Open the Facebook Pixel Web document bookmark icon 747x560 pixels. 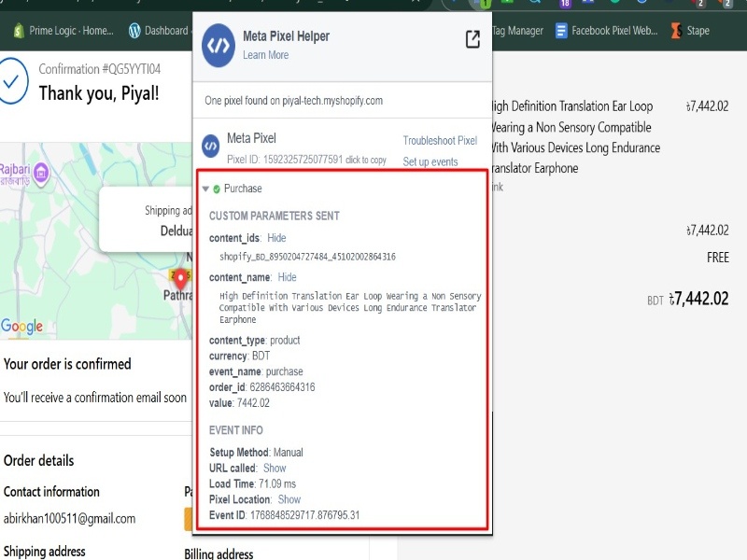(x=561, y=31)
